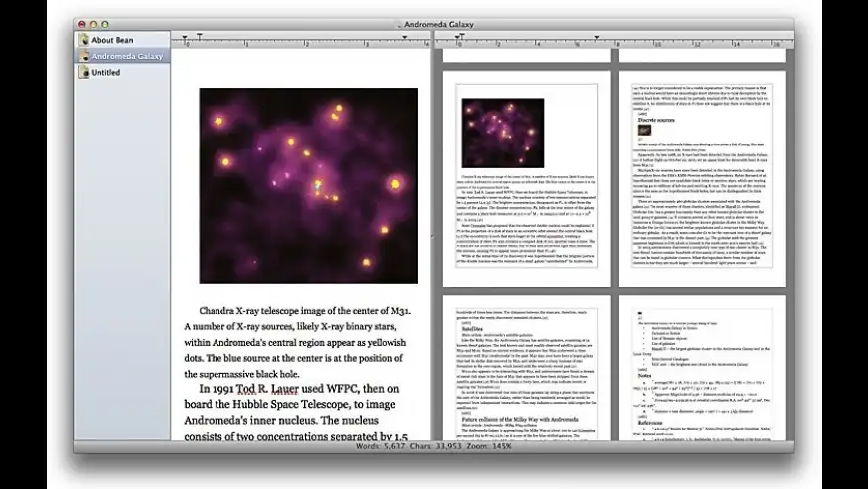868x489 pixels.
Task: Click the "Satellites" heading in the right pane
Action: (472, 329)
